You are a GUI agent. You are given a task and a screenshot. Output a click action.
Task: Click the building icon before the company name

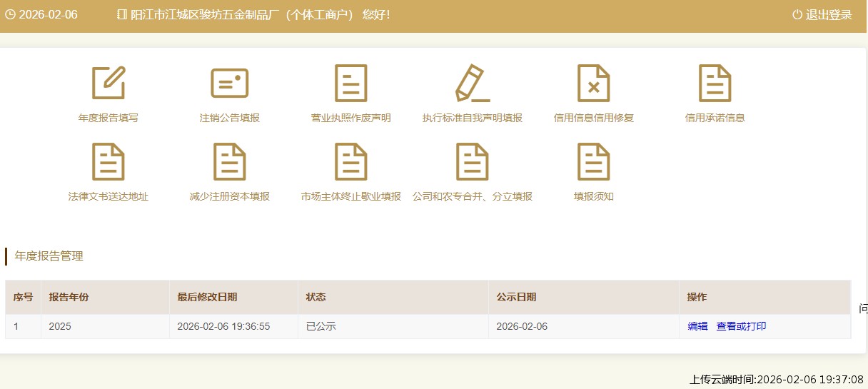(x=121, y=14)
